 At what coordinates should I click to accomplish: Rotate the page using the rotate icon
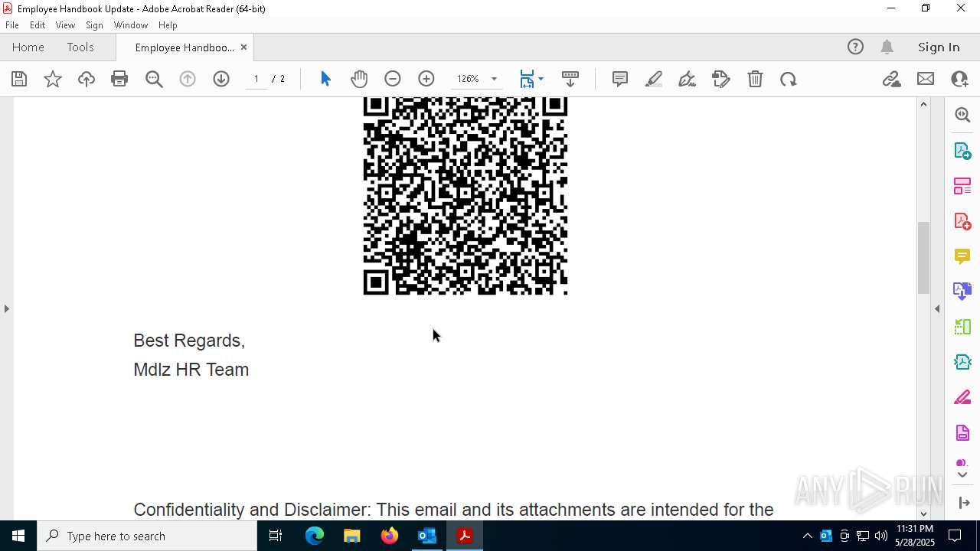pyautogui.click(x=789, y=79)
